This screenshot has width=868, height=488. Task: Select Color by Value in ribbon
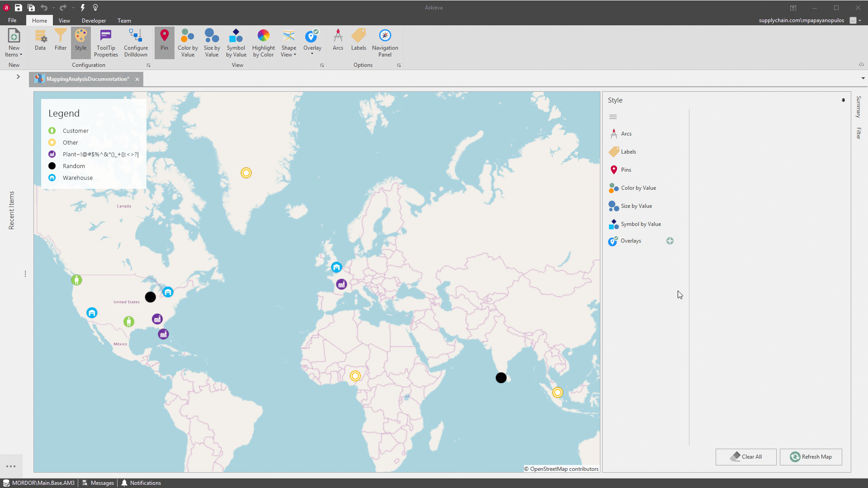coord(188,42)
